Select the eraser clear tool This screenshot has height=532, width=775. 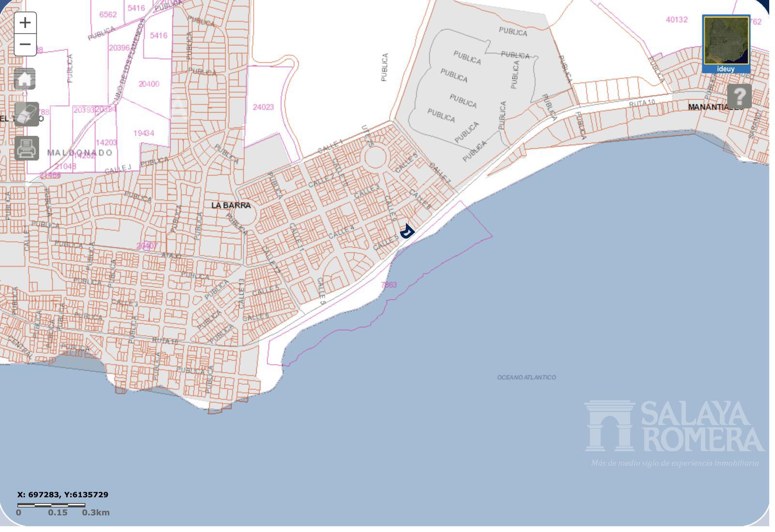(x=27, y=114)
